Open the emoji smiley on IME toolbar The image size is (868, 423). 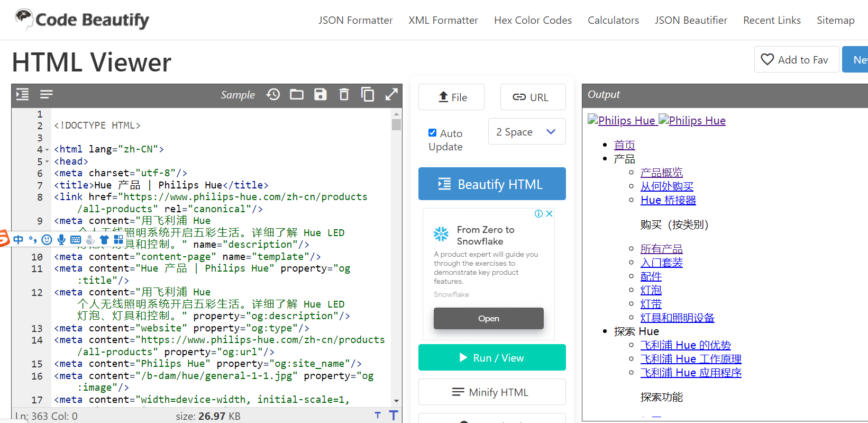coord(47,240)
